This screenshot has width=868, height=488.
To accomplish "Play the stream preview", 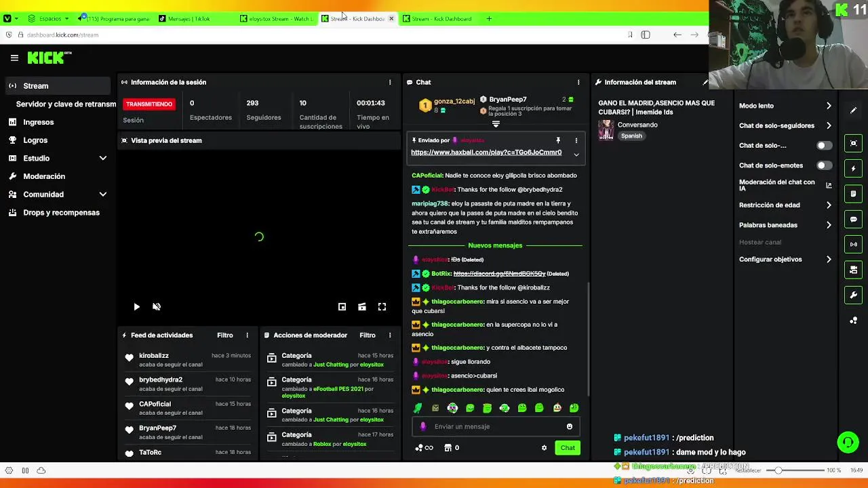I will (136, 307).
